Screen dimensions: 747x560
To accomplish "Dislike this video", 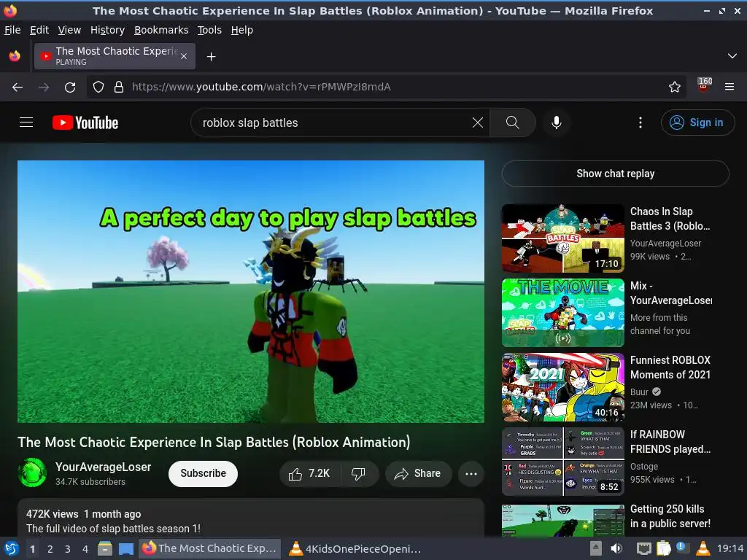I will 359,473.
